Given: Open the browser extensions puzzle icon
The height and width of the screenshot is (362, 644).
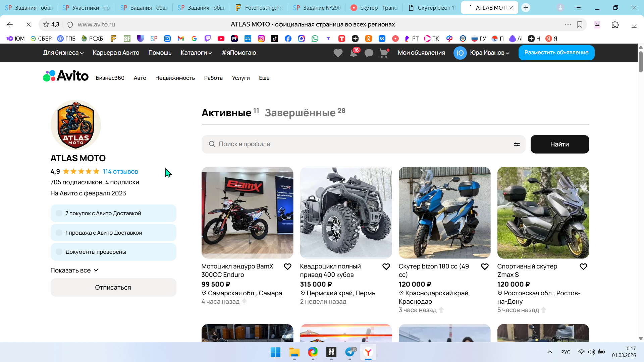Looking at the screenshot, I should pyautogui.click(x=615, y=24).
